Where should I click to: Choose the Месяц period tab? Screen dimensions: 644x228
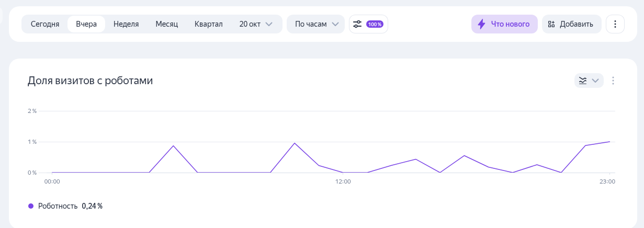(167, 24)
